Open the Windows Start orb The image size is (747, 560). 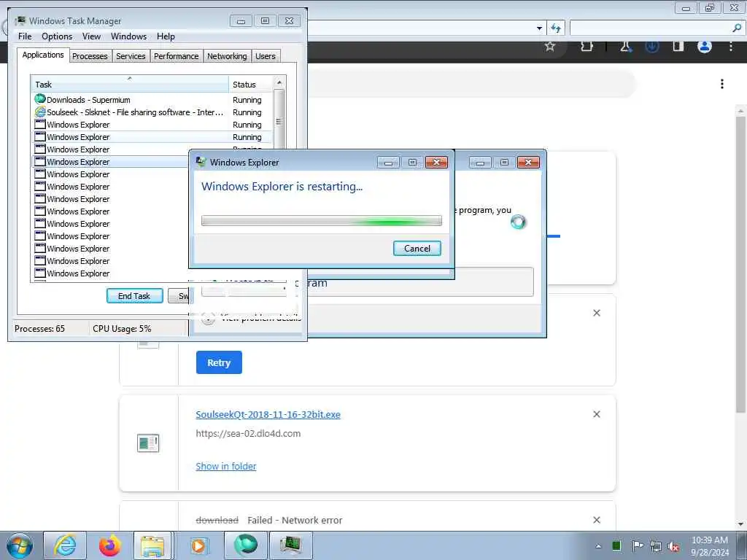click(x=20, y=545)
